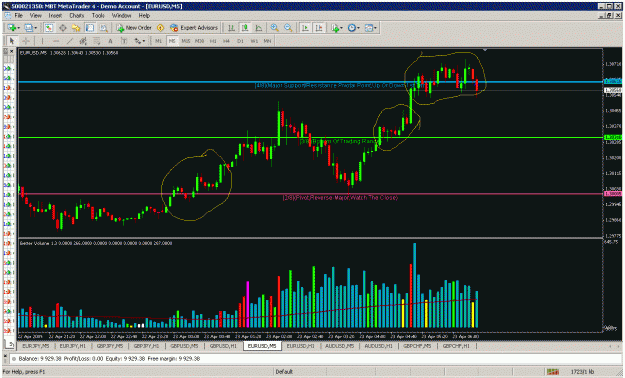Select the Fibonacci Retracement tool

click(x=96, y=41)
